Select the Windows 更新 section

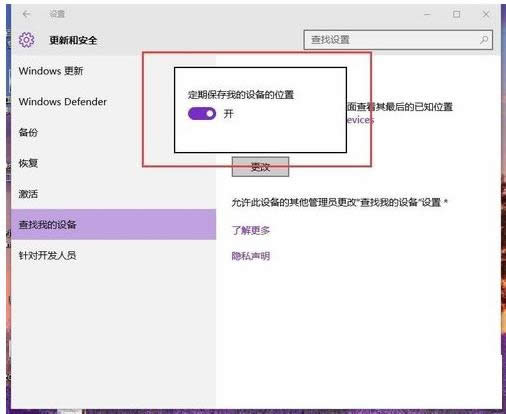coord(51,71)
